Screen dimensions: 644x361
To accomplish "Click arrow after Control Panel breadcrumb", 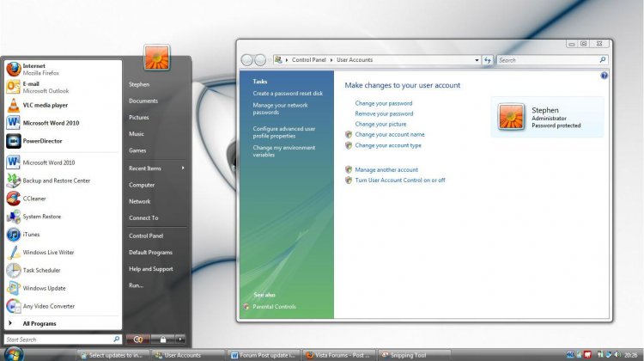I will click(x=331, y=60).
